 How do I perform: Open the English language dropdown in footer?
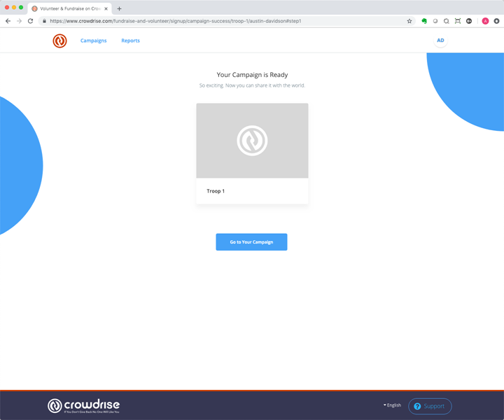(392, 405)
